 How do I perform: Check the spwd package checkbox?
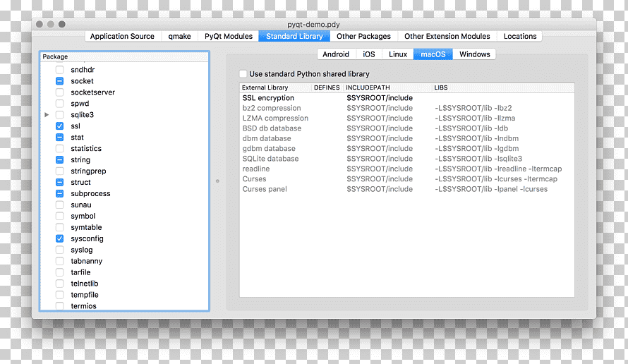[60, 103]
